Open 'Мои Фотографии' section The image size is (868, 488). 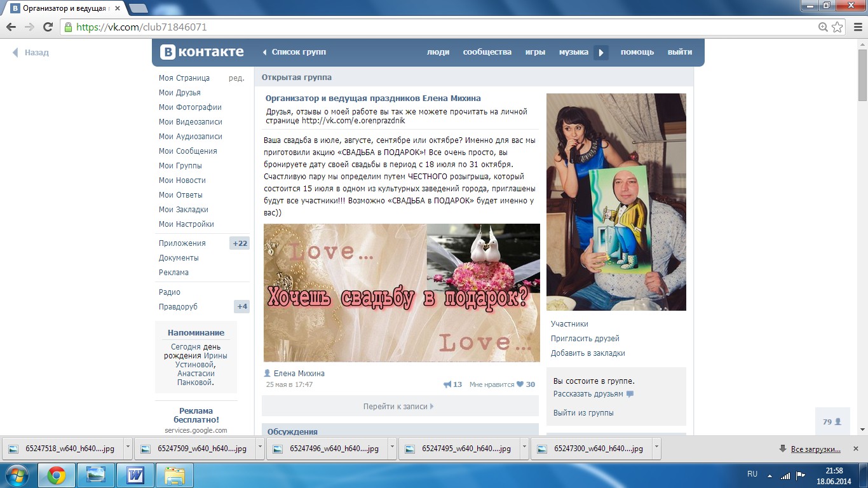point(190,107)
